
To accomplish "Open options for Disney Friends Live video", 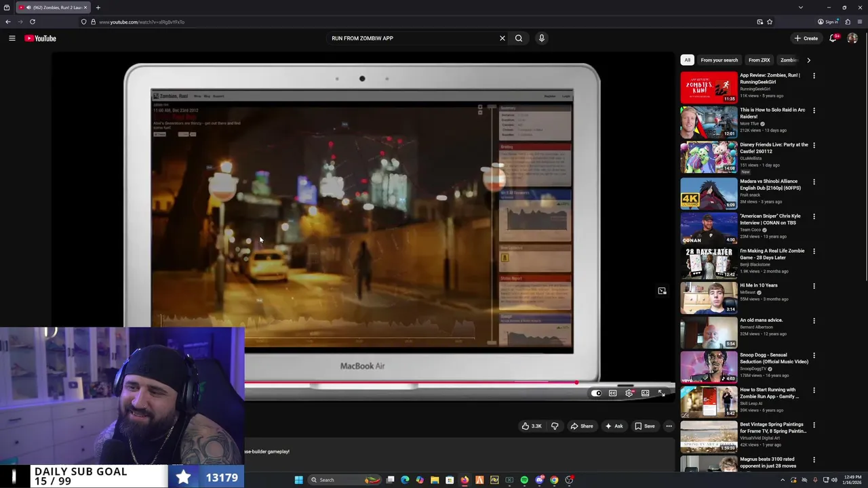I will (x=814, y=145).
